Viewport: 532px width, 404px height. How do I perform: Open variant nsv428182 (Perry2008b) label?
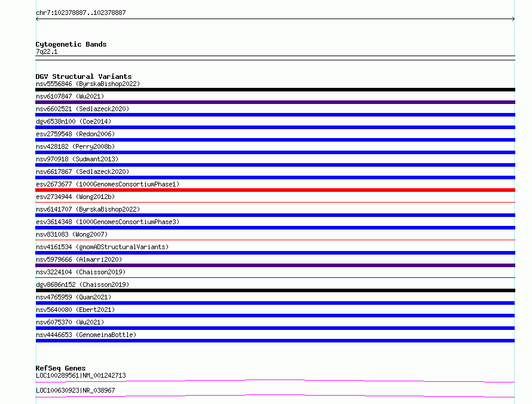coord(75,146)
